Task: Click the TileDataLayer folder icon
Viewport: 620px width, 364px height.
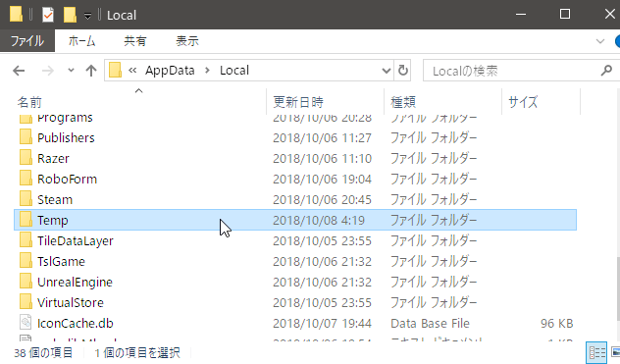Action: point(26,240)
